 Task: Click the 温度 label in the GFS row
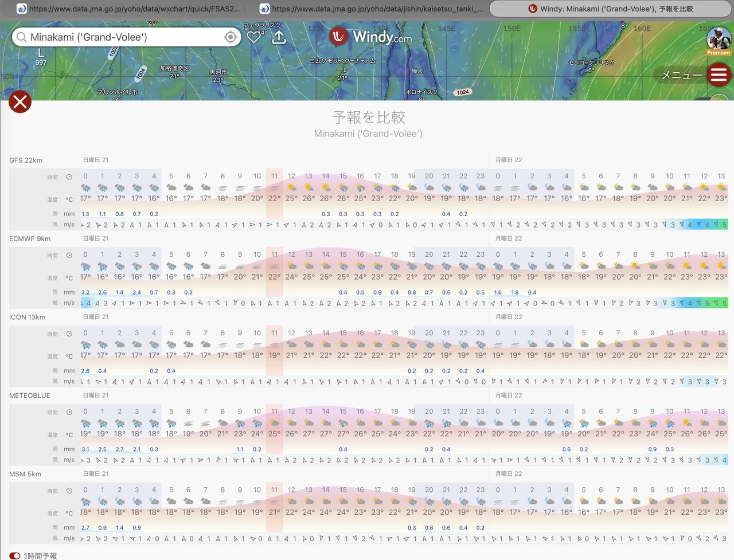[x=52, y=199]
